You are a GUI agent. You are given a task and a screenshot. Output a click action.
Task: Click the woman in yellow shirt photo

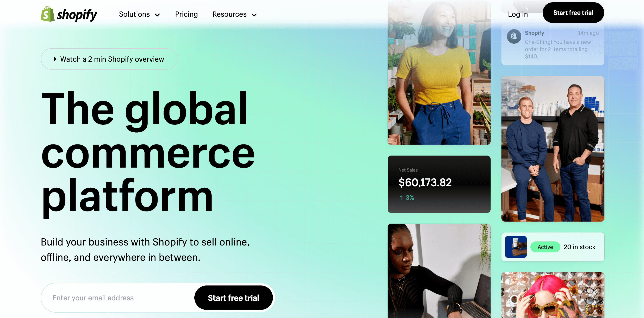pos(439,72)
